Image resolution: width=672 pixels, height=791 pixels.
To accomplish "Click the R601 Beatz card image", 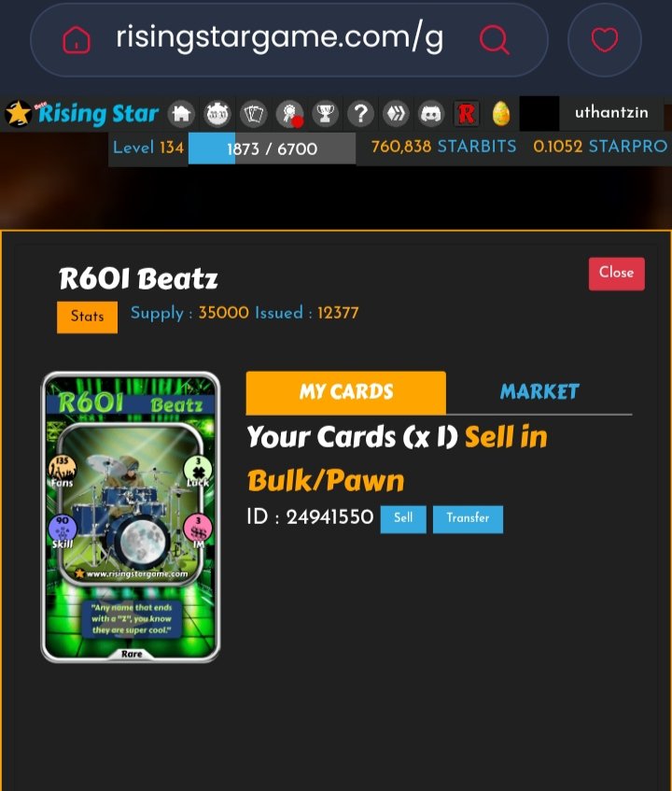I will point(131,517).
